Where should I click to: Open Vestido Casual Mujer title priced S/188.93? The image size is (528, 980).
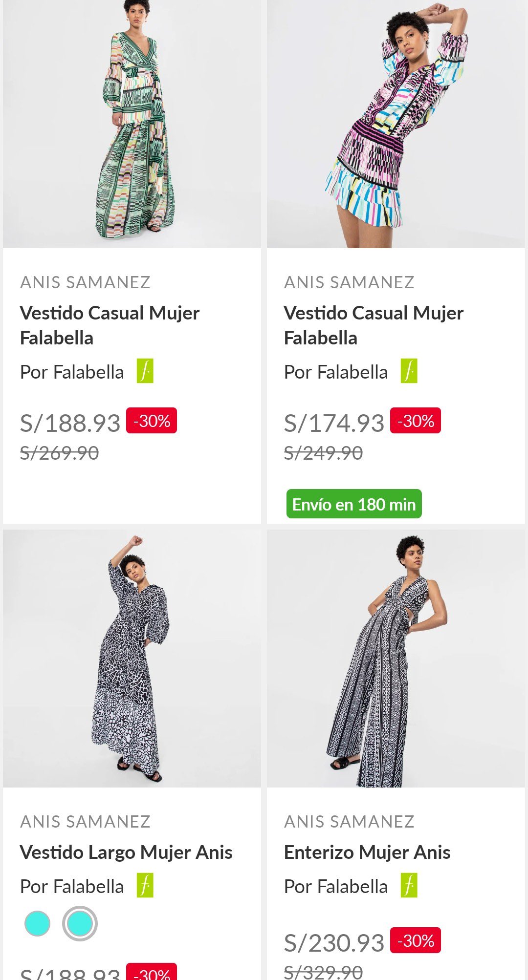point(110,325)
